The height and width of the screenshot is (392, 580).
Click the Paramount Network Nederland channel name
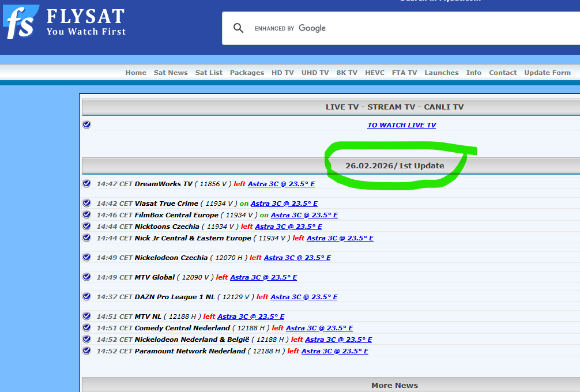point(190,350)
